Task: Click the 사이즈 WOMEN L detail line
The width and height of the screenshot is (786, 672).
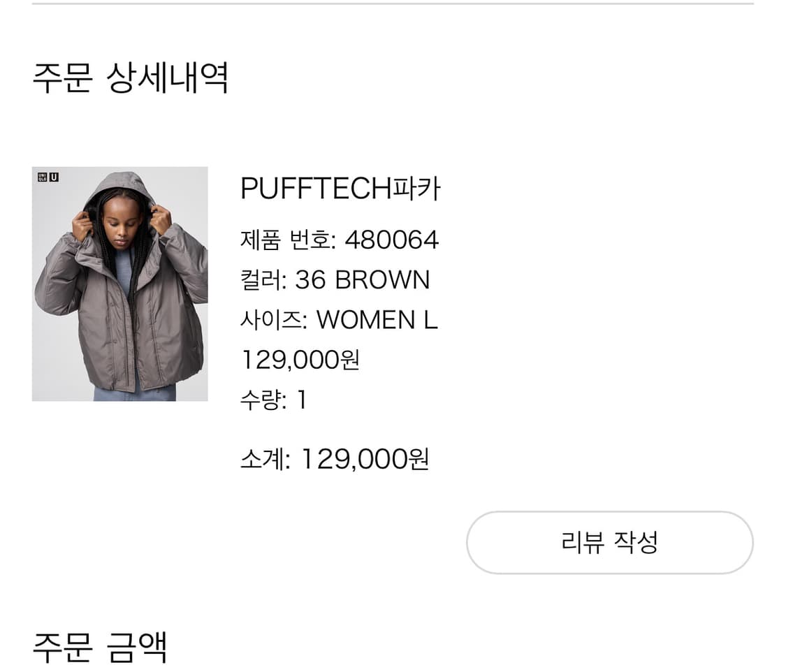Action: (339, 320)
